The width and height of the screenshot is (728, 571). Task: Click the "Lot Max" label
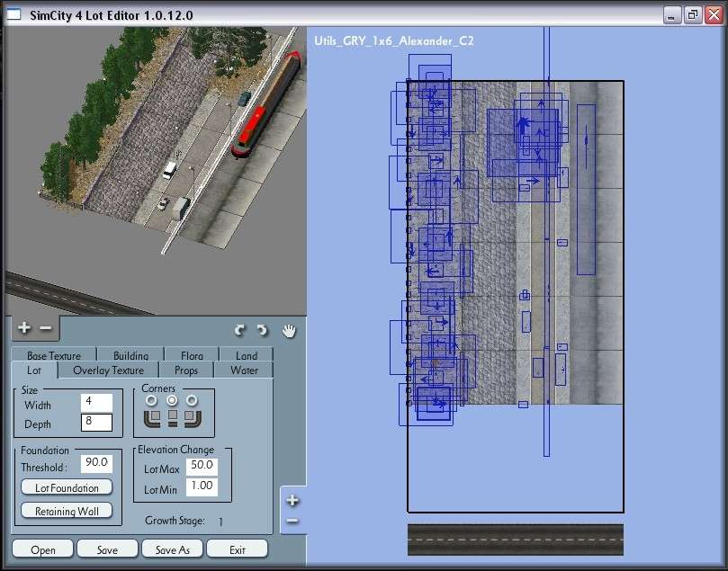(x=162, y=469)
